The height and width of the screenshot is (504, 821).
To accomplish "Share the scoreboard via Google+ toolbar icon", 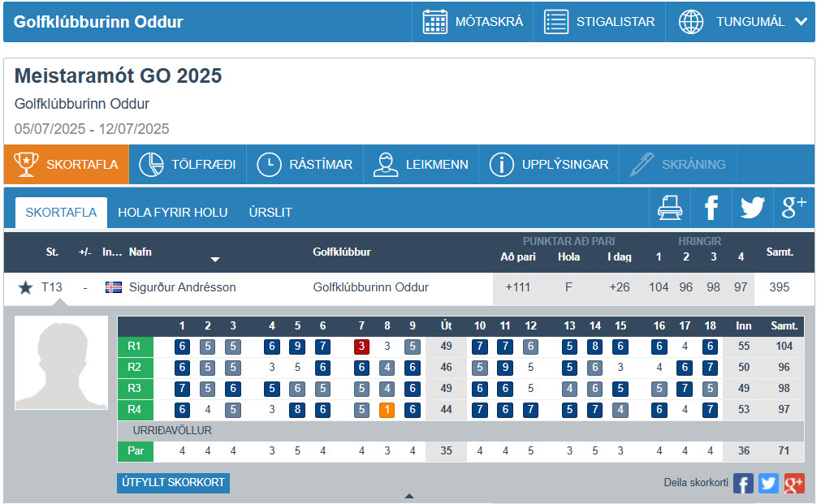I will coord(793,209).
